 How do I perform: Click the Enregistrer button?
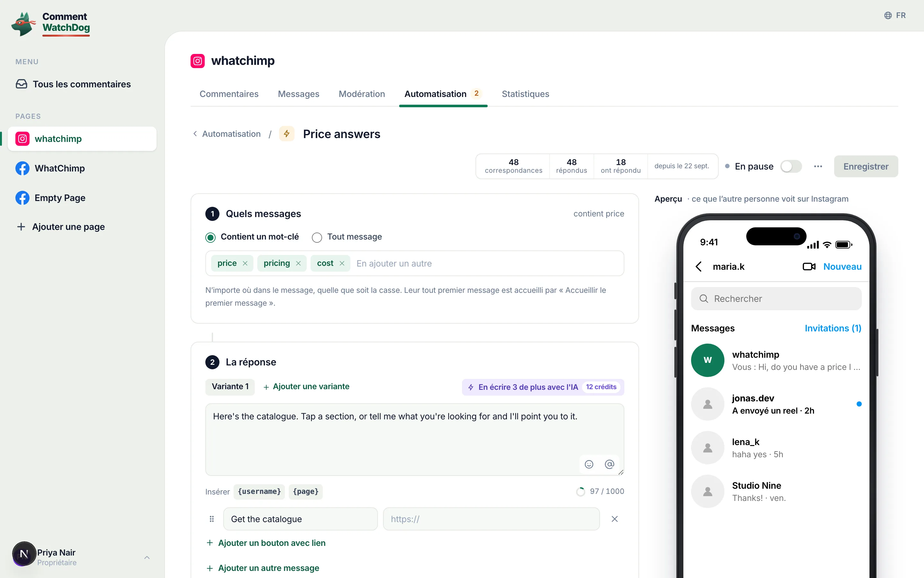[866, 166]
